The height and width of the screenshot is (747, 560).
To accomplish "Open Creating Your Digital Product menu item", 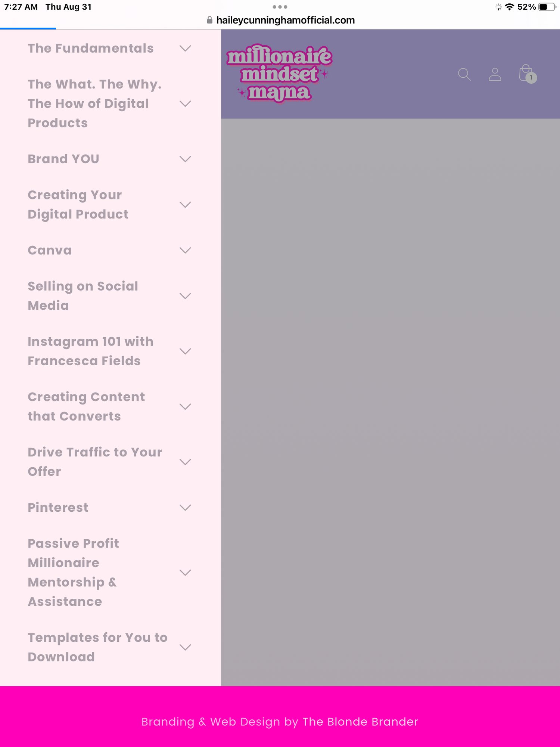I will [78, 205].
